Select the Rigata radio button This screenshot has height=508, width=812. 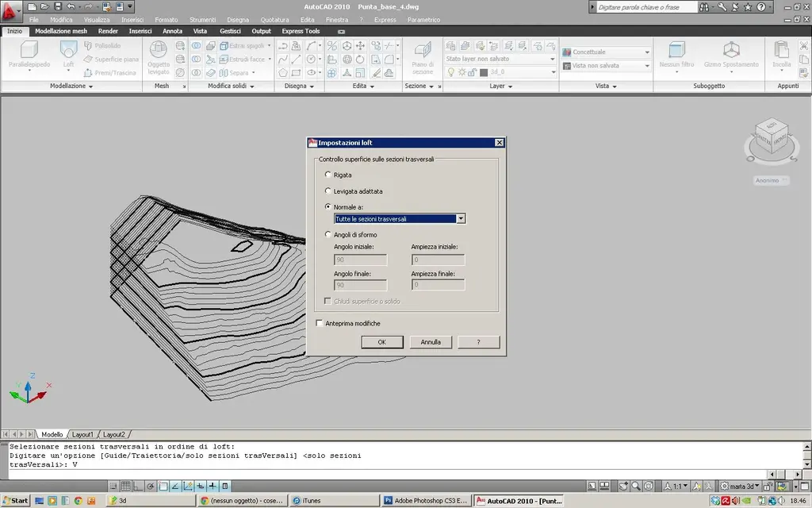coord(327,175)
